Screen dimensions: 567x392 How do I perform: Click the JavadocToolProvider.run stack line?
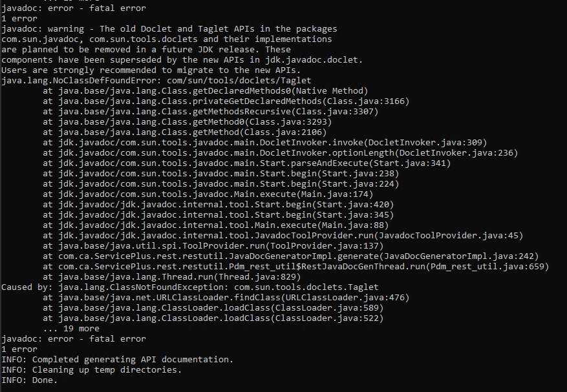point(283,236)
